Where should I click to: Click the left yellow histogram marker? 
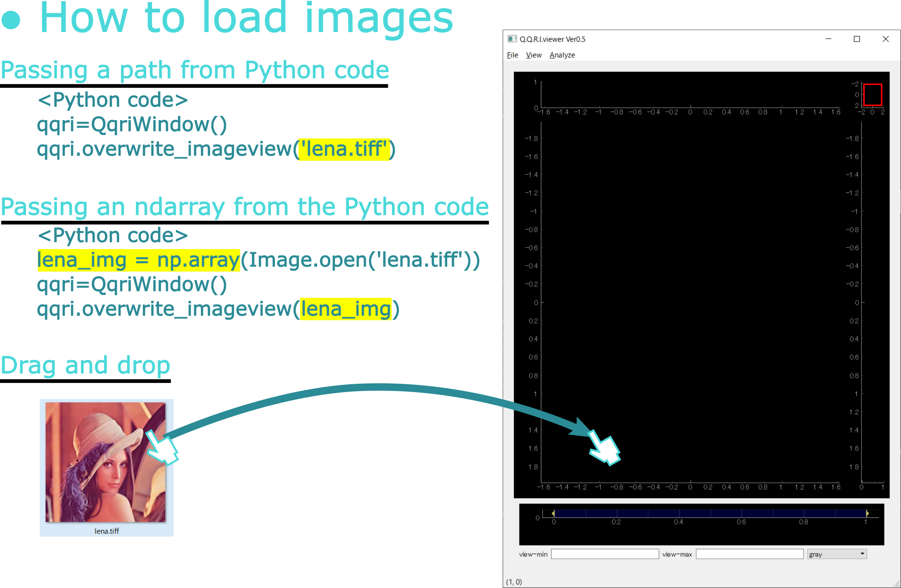pyautogui.click(x=553, y=513)
